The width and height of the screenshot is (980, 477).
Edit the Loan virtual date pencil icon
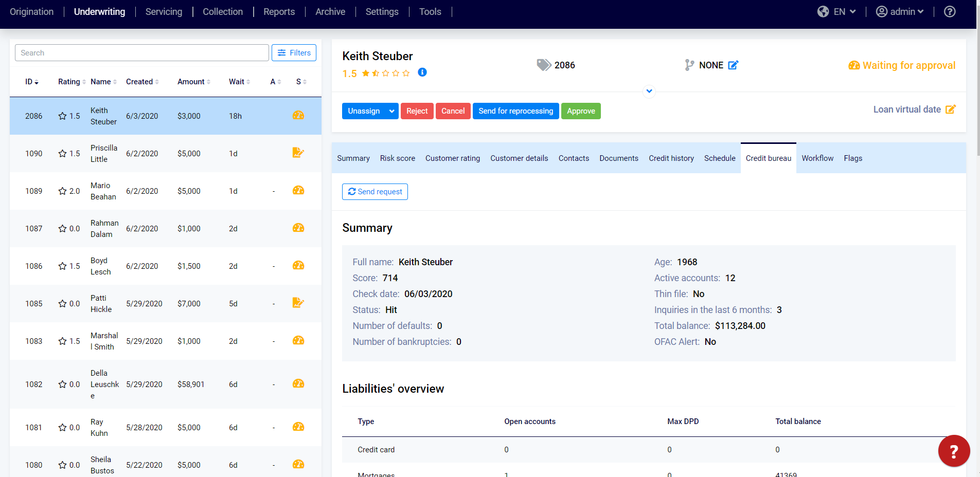(951, 109)
